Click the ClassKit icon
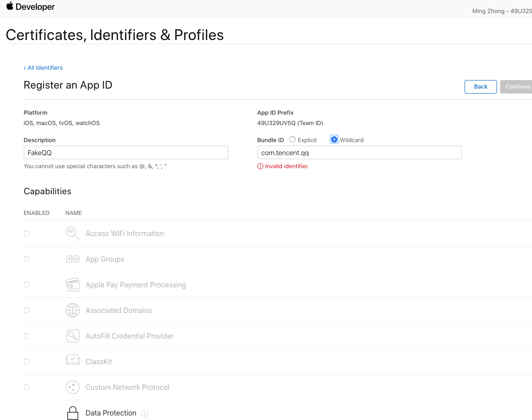The height and width of the screenshot is (420, 532). point(72,362)
